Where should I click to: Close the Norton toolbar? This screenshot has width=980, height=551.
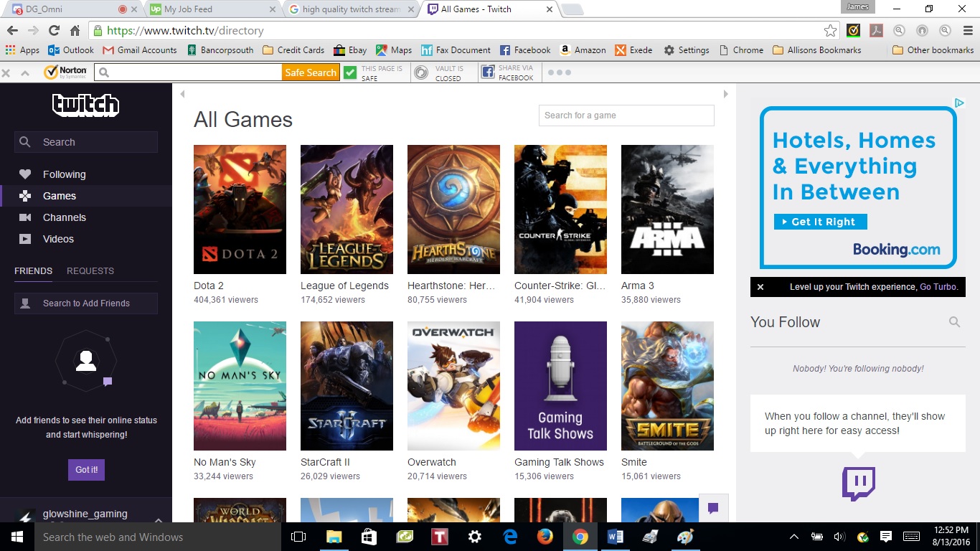pos(6,72)
